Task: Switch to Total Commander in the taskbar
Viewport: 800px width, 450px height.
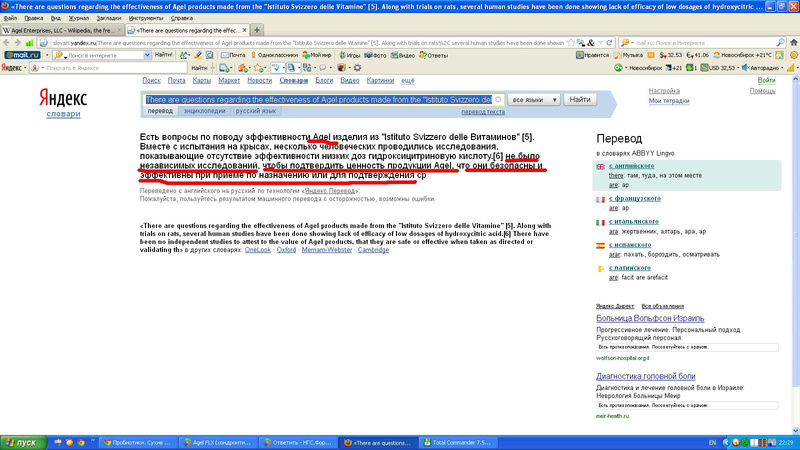Action: point(456,442)
